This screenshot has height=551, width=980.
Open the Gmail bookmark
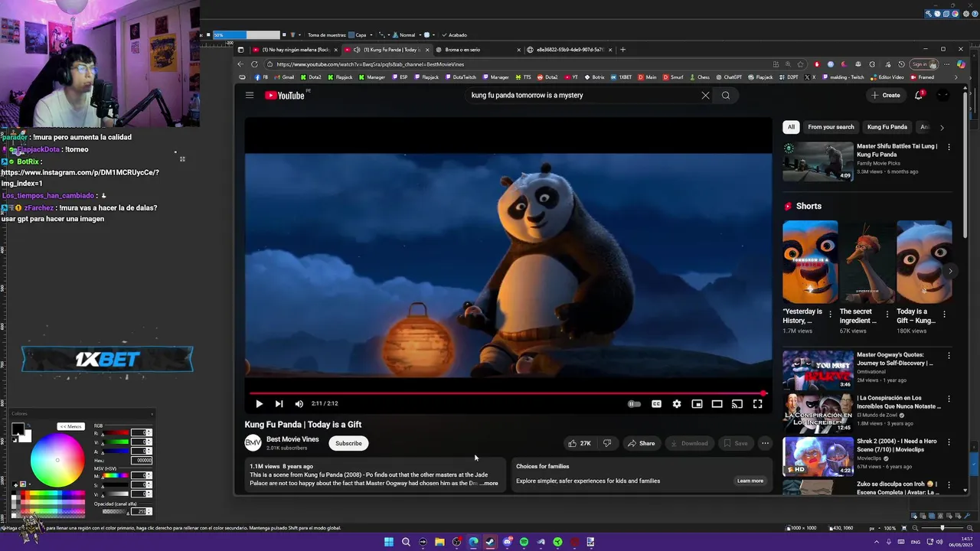284,77
